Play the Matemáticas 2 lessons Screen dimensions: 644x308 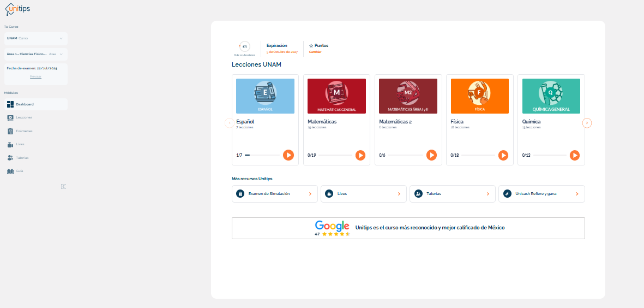pos(431,155)
